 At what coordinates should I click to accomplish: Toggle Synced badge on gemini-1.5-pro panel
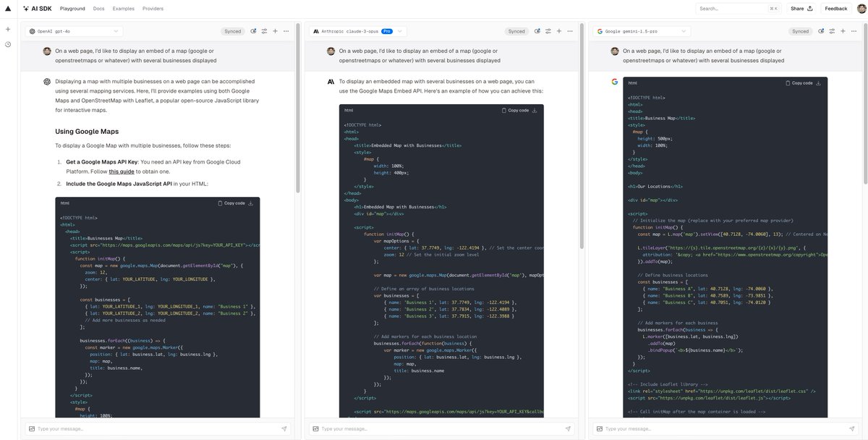(800, 31)
